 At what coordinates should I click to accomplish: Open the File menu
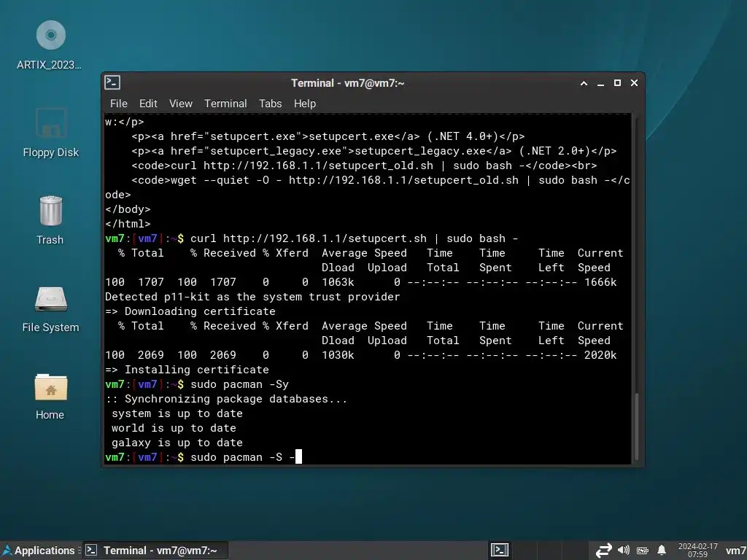point(119,104)
